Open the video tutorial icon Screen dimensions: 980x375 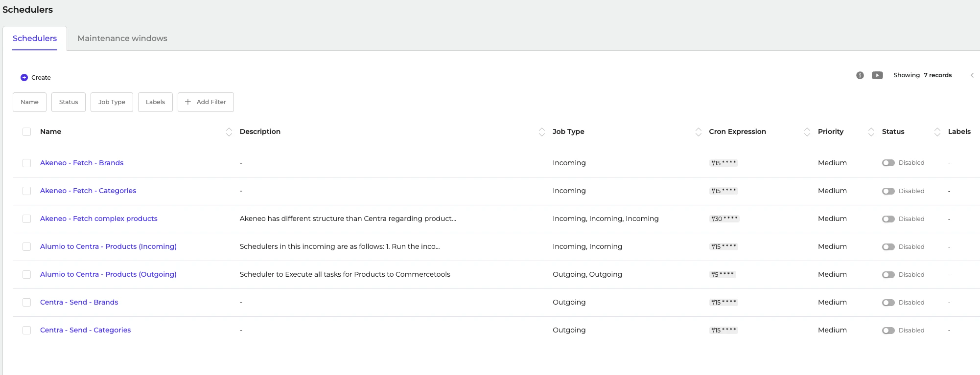(x=877, y=75)
